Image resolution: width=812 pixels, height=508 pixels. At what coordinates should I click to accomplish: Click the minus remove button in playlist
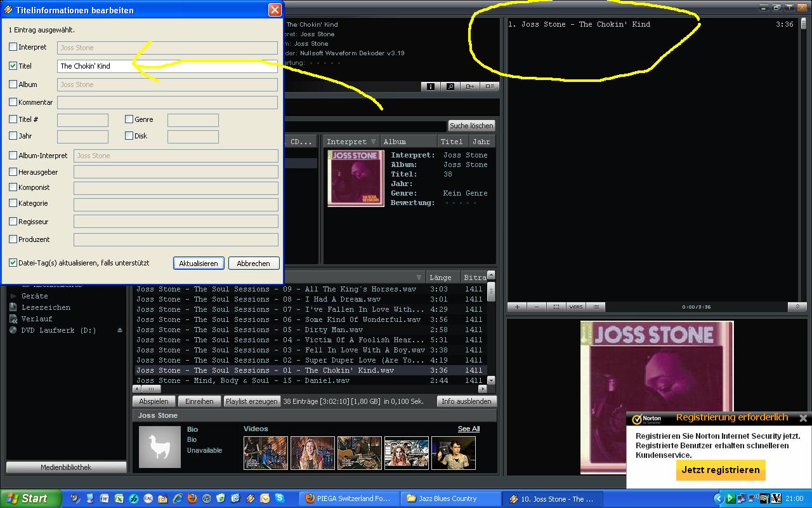[x=537, y=307]
